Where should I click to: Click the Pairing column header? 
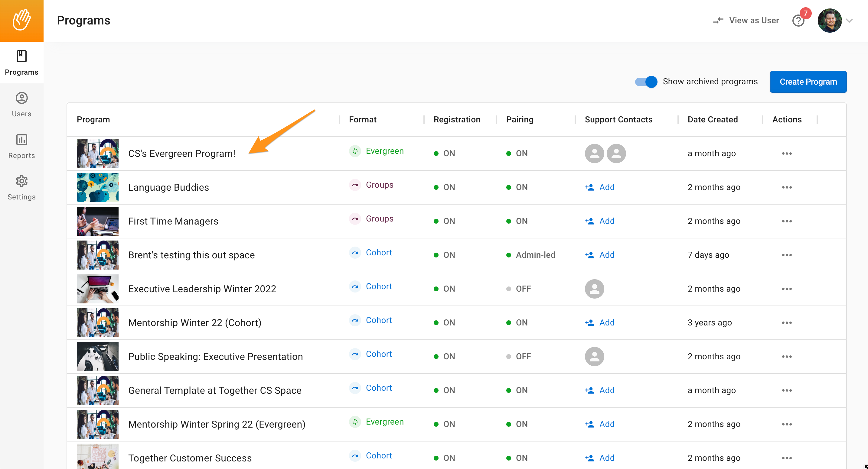tap(520, 120)
